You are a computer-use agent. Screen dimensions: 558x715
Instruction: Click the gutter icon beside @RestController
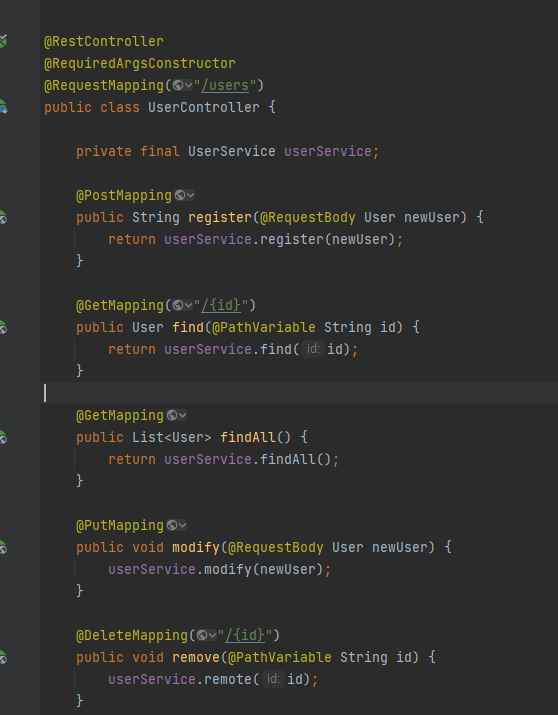(3, 41)
